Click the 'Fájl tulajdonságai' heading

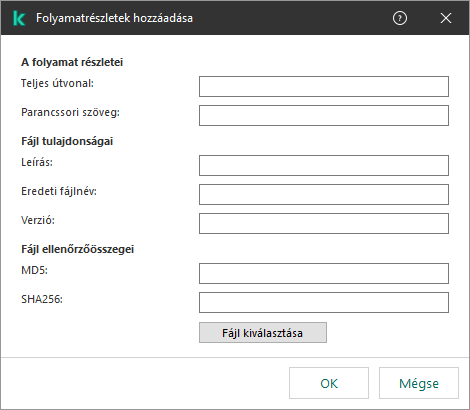(x=67, y=141)
